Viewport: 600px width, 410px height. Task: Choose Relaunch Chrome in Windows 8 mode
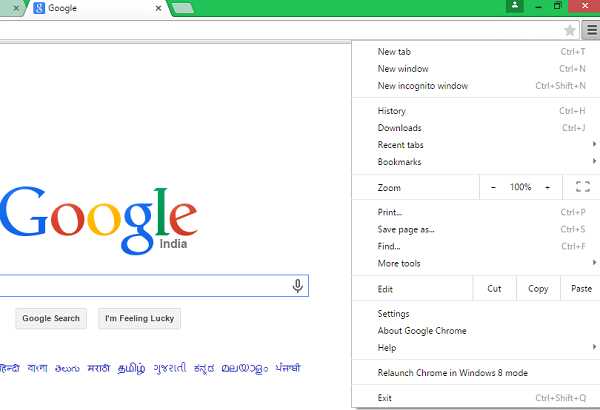click(452, 373)
